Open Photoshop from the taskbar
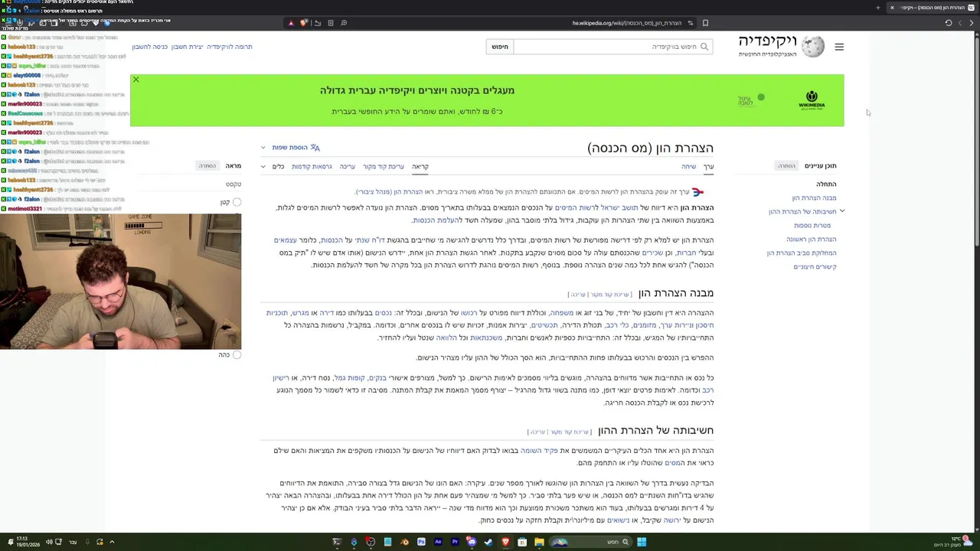Viewport: 980px width, 551px height. (421, 542)
